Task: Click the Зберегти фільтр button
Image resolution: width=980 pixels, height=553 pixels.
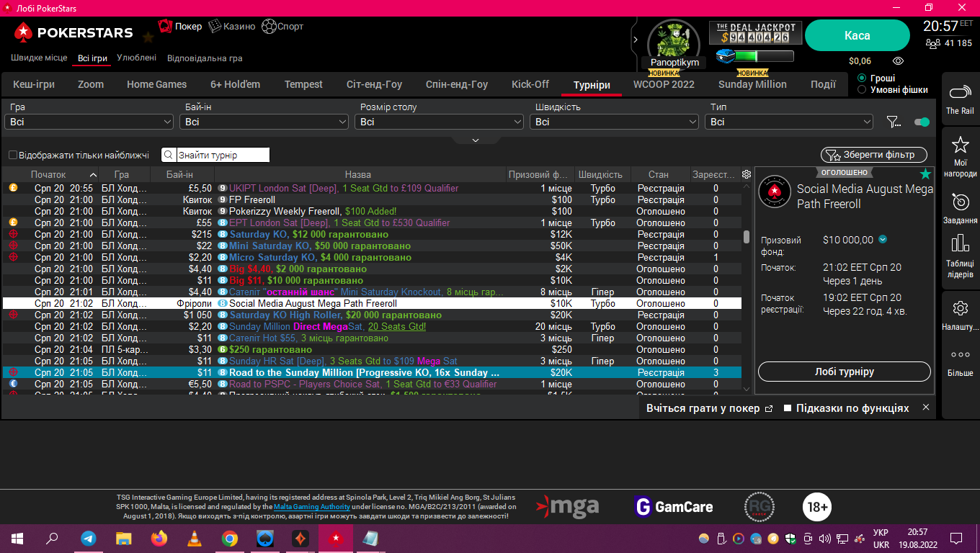Action: tap(874, 155)
